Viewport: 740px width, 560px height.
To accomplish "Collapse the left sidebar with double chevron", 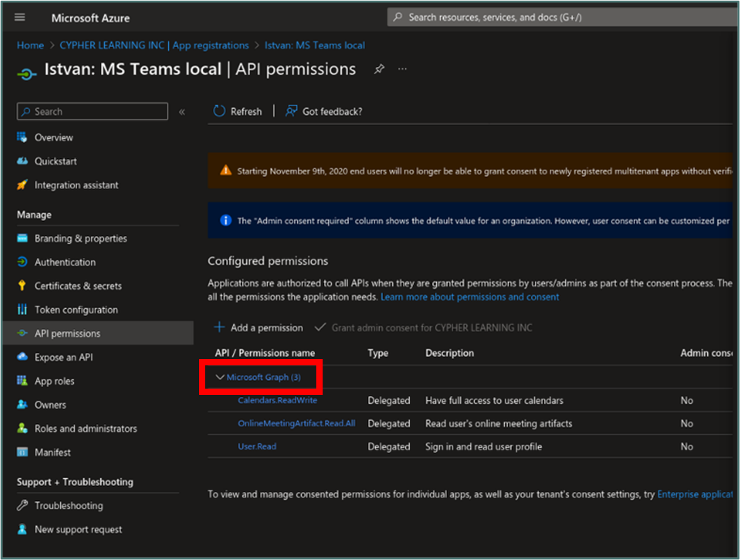I will [182, 112].
